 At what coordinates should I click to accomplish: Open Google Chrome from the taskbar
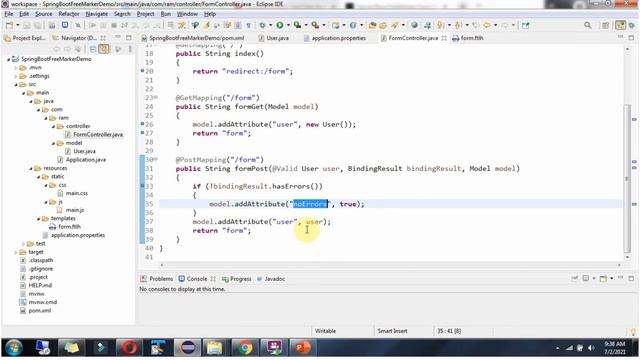245,348
